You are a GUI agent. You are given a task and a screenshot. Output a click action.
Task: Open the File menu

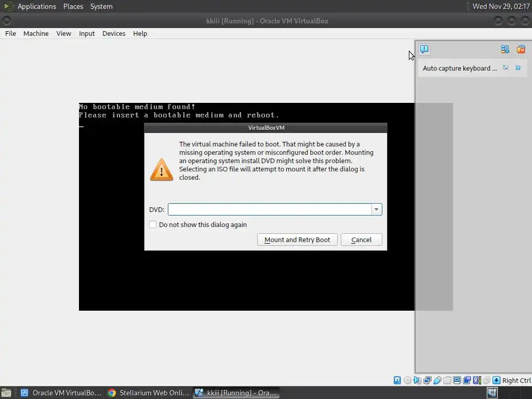[x=10, y=34]
